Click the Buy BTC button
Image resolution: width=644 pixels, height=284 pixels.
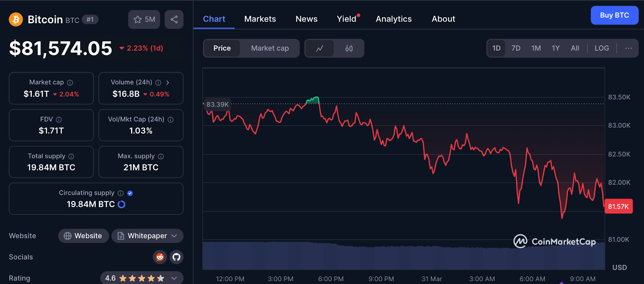(614, 15)
